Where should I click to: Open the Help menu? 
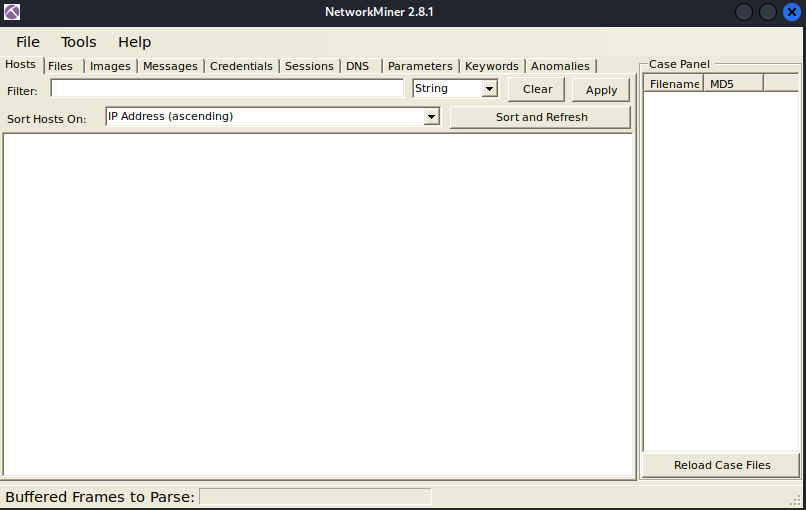[134, 42]
